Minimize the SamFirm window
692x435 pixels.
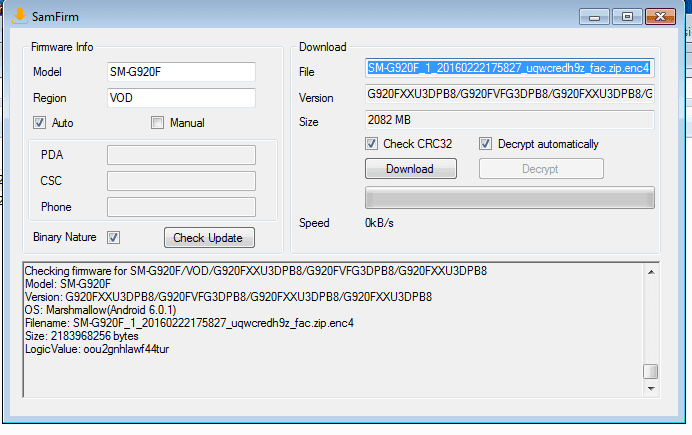(x=594, y=17)
